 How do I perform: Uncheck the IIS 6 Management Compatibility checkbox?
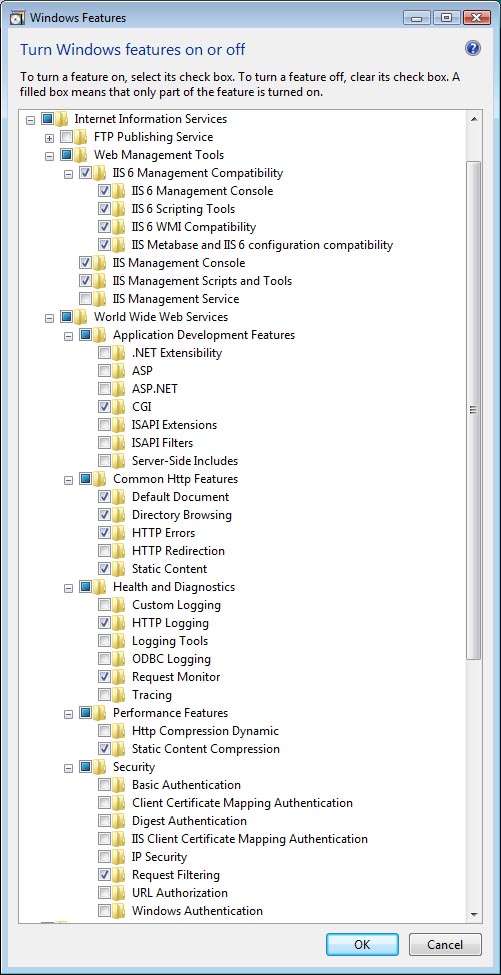(x=85, y=173)
